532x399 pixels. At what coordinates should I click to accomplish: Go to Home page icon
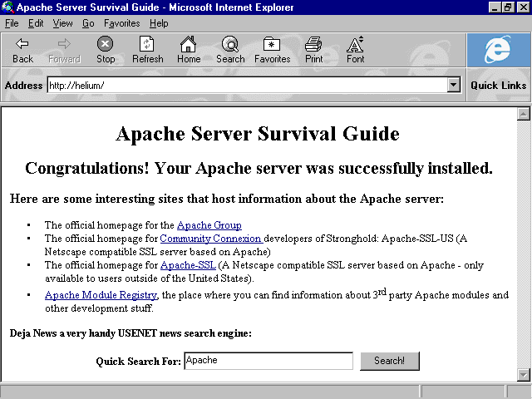tap(189, 44)
